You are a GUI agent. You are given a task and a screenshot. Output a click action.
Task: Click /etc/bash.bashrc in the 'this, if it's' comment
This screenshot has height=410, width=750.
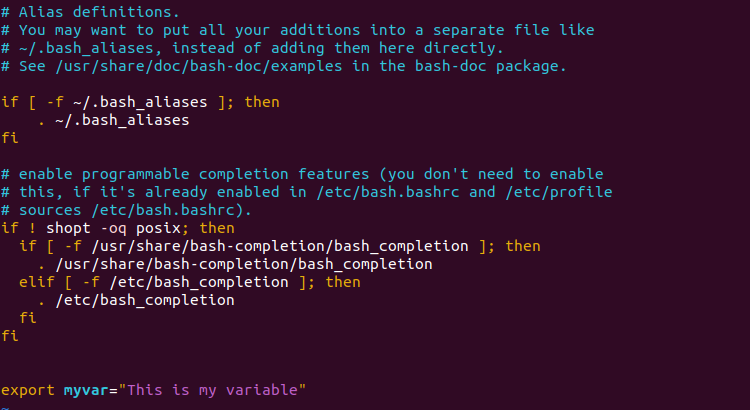pos(387,192)
